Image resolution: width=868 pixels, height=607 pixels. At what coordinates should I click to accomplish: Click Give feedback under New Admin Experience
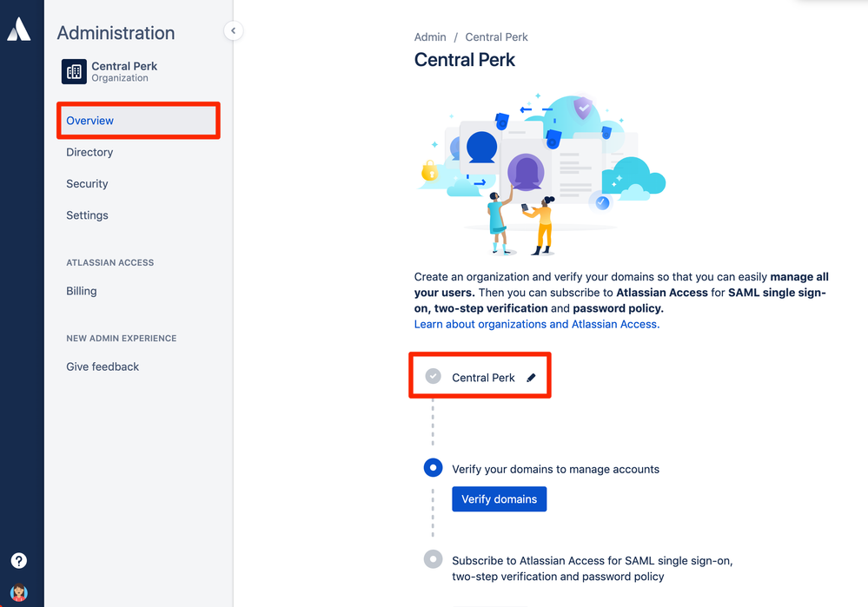click(x=103, y=366)
